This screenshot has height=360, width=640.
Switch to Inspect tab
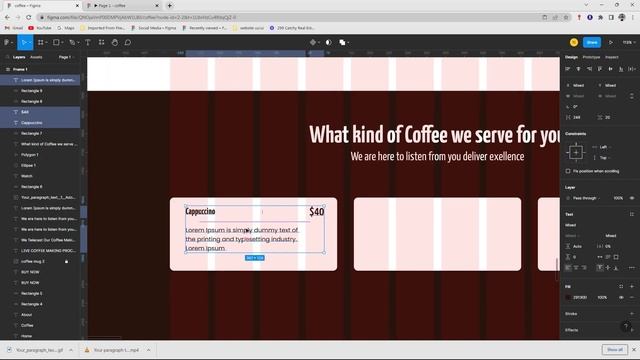[x=611, y=57]
